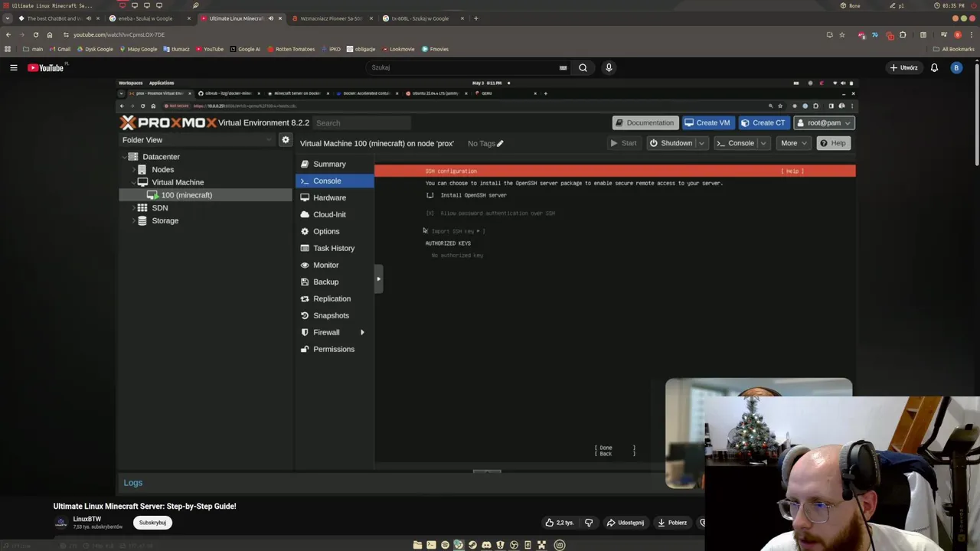
Task: Reload the page with the browser refresh icon
Action: 35,34
